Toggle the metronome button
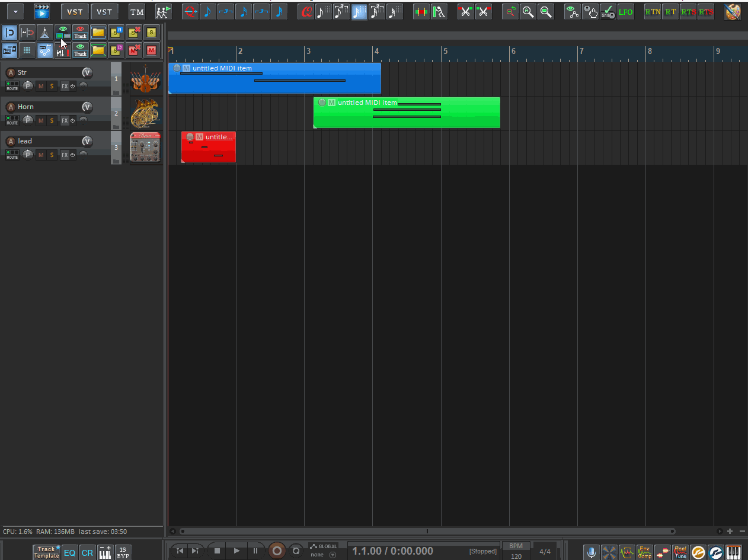The height and width of the screenshot is (560, 748). (45, 33)
